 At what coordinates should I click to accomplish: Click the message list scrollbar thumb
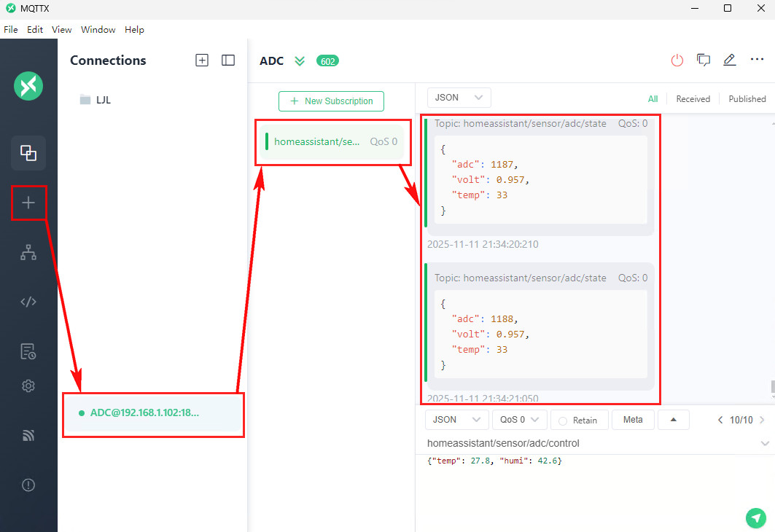click(x=773, y=386)
